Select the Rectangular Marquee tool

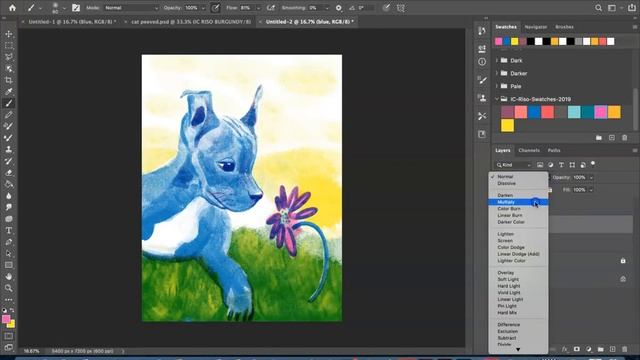click(9, 46)
